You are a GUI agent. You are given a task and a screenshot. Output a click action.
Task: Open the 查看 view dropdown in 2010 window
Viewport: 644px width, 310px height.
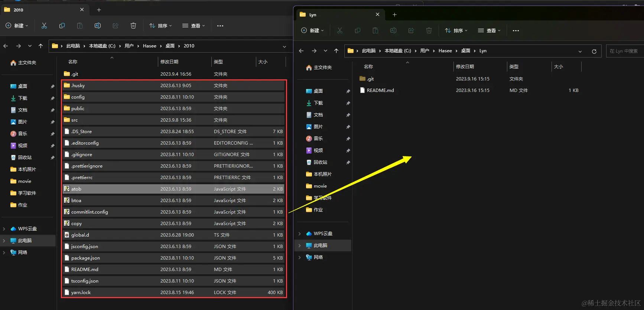(194, 26)
